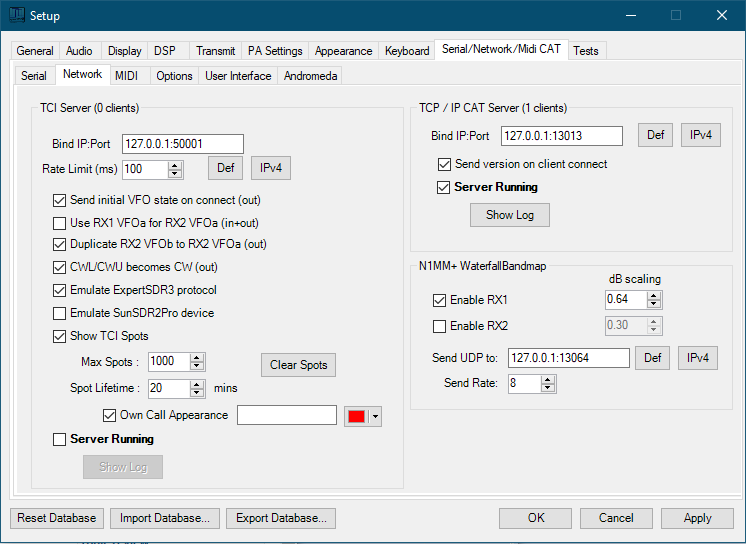This screenshot has height=544, width=746.
Task: Open the Andromeda sub-tab
Action: pos(310,76)
